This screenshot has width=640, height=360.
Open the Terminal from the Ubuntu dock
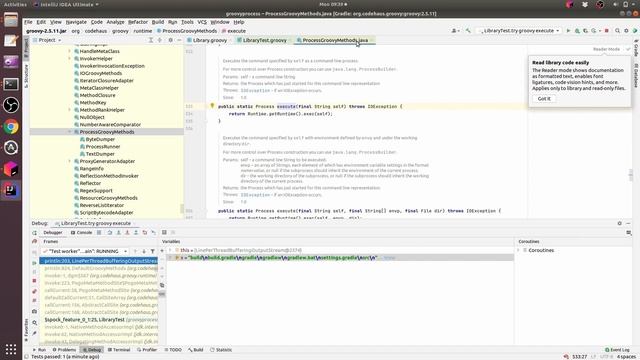tap(11, 84)
